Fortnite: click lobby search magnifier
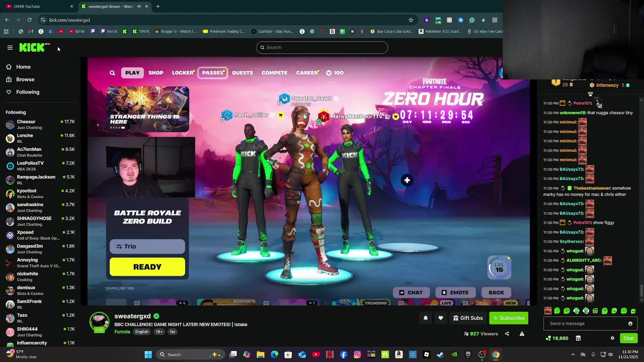 pos(112,73)
